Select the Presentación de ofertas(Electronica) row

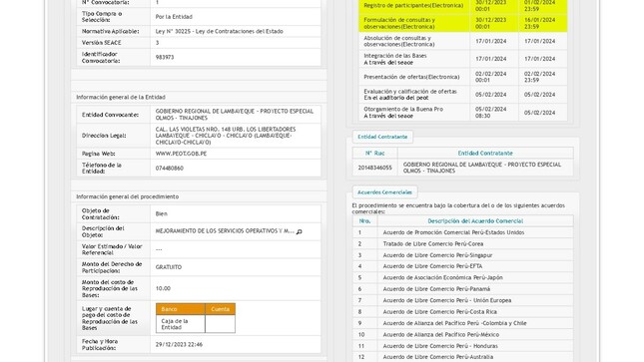[463, 77]
